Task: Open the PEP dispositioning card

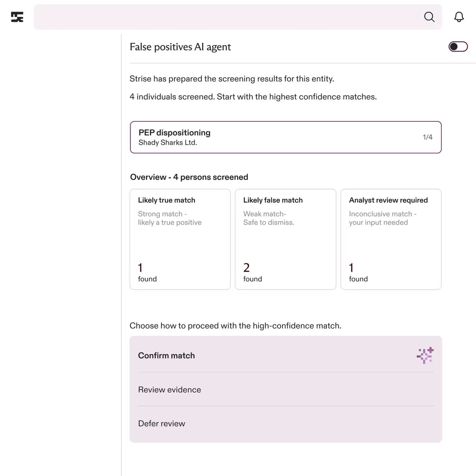Action: [x=286, y=137]
